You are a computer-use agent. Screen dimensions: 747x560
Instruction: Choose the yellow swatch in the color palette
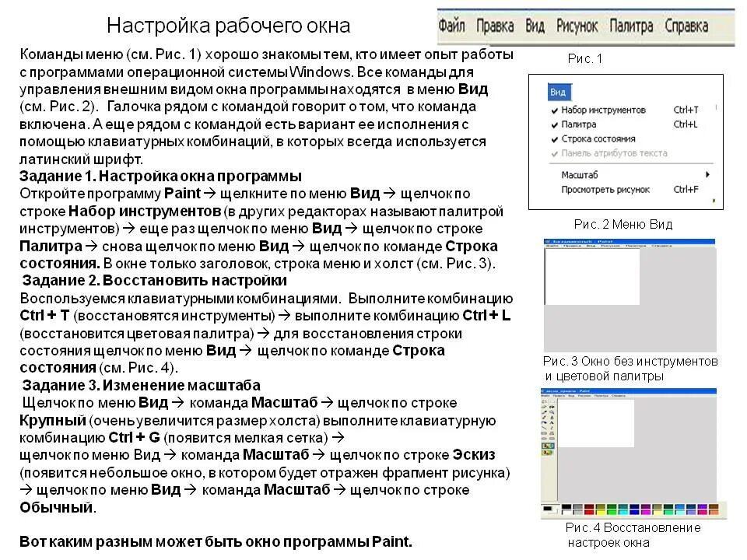(x=600, y=513)
